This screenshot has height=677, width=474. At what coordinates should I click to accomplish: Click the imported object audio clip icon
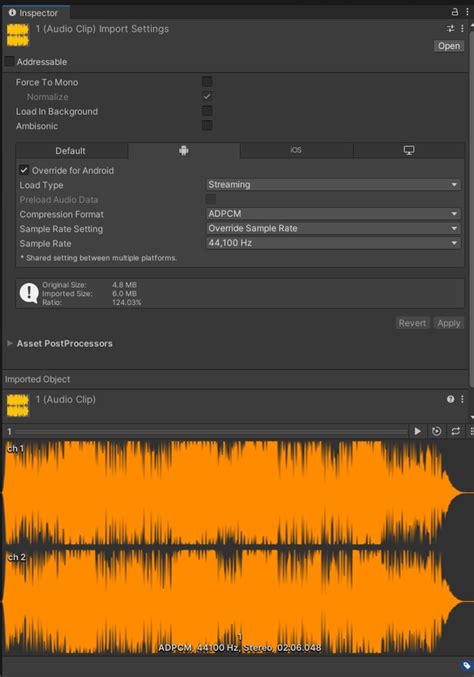coord(18,405)
